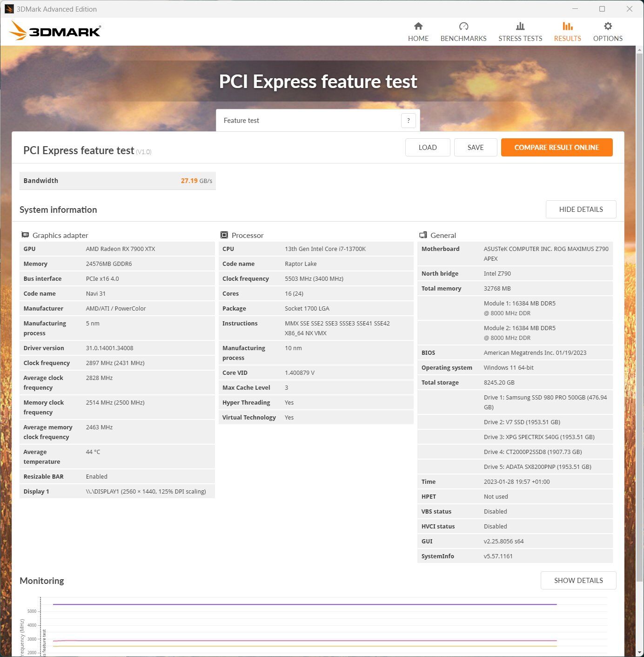Minimize the 3DMark window
644x657 pixels.
(575, 9)
